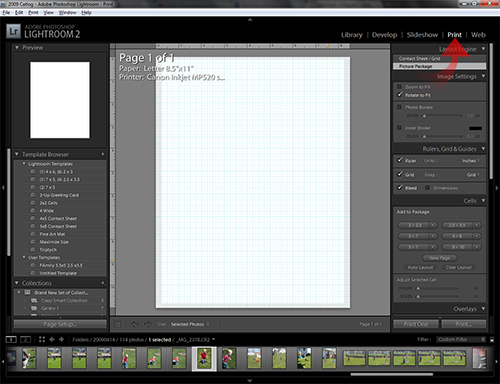Collapse the Lightroom Templates folder
The image size is (500, 384).
24,164
